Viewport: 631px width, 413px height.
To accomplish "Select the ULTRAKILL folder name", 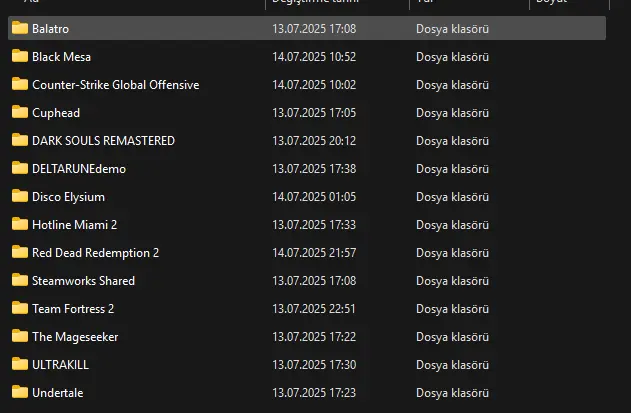I will tap(60, 365).
